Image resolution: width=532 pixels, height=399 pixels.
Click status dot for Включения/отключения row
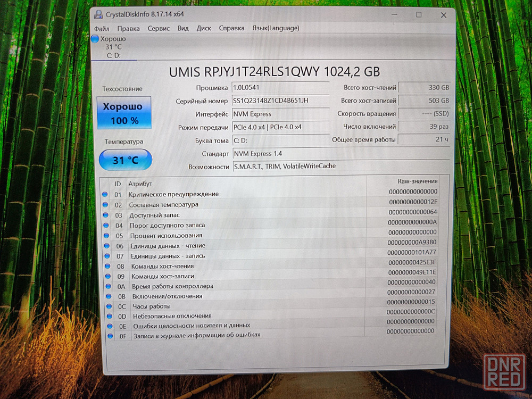109,296
